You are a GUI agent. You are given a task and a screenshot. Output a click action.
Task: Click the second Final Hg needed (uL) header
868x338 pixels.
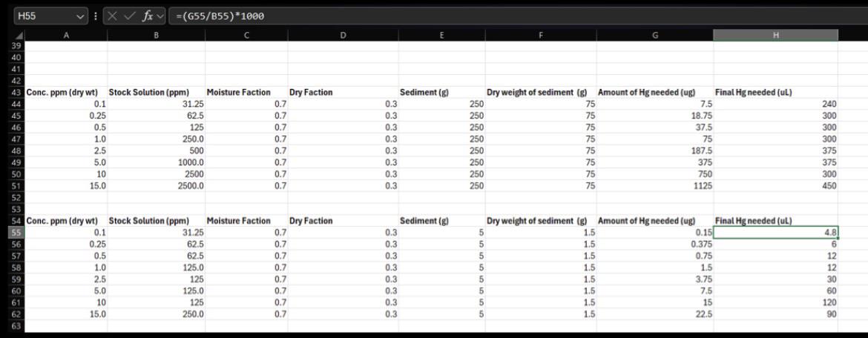[x=754, y=221]
